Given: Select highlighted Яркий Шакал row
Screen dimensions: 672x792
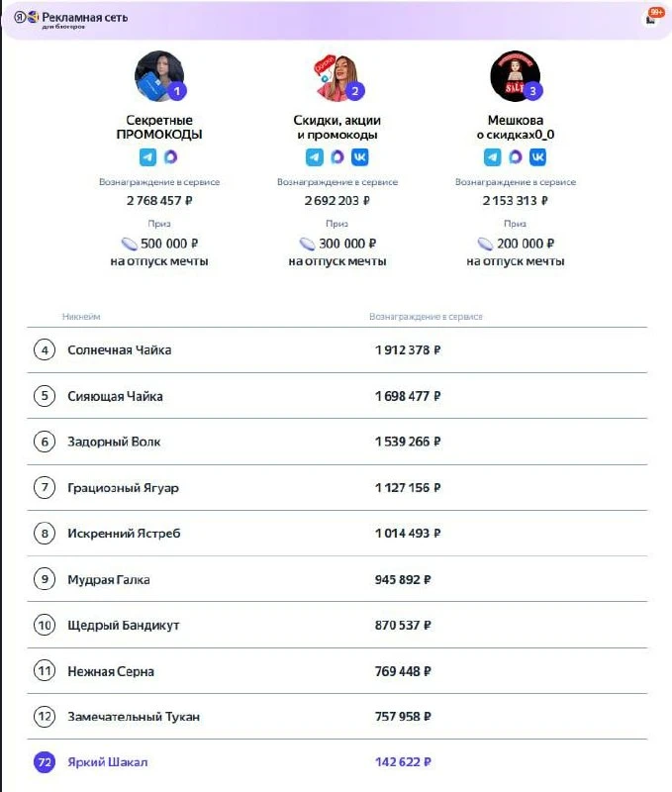Looking at the screenshot, I should [x=337, y=761].
